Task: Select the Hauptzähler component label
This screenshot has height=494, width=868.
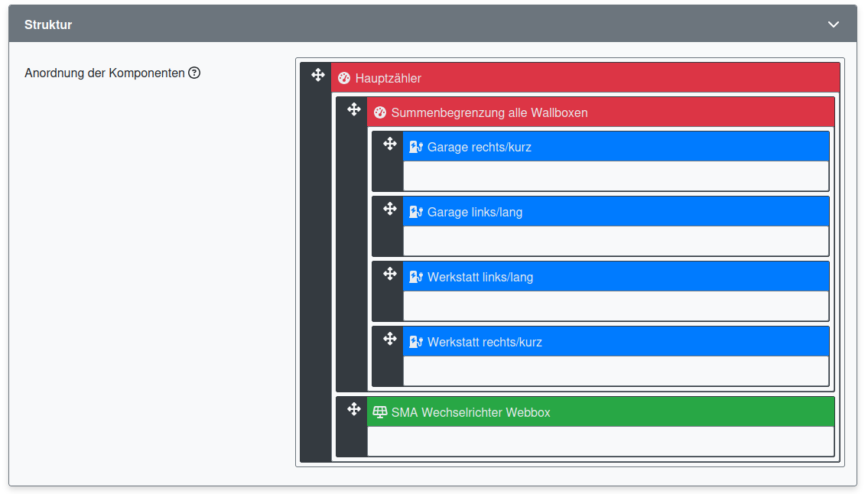Action: [x=388, y=78]
